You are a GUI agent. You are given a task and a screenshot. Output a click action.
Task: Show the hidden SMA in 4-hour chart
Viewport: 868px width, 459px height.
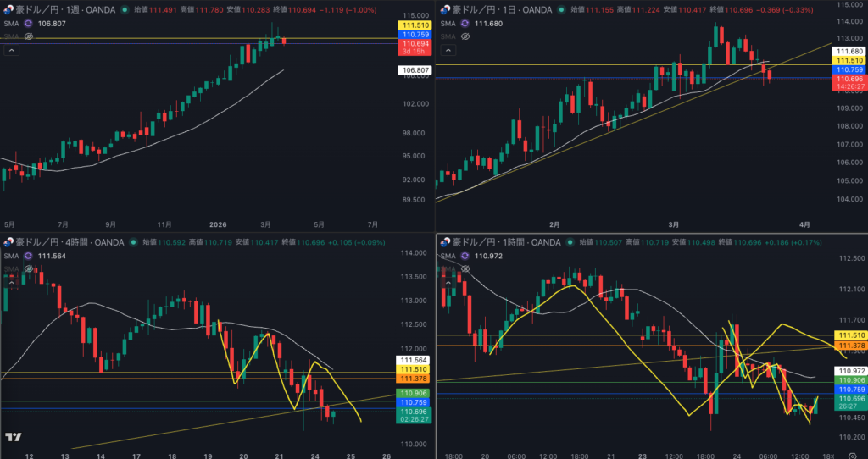(x=28, y=268)
